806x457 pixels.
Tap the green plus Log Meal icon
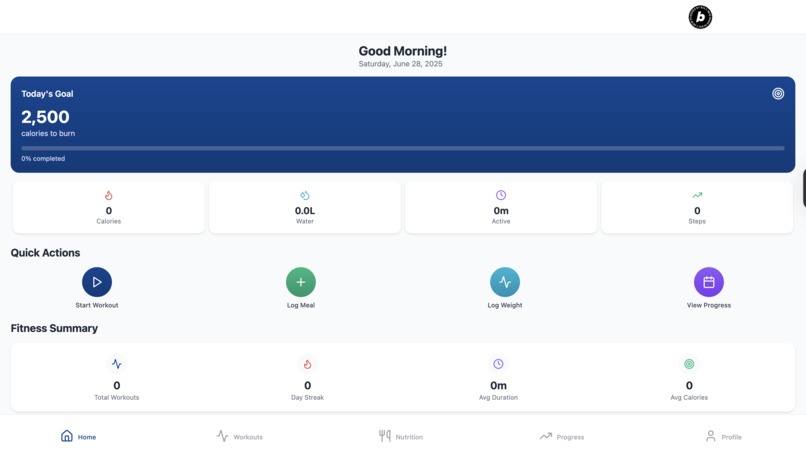click(301, 282)
